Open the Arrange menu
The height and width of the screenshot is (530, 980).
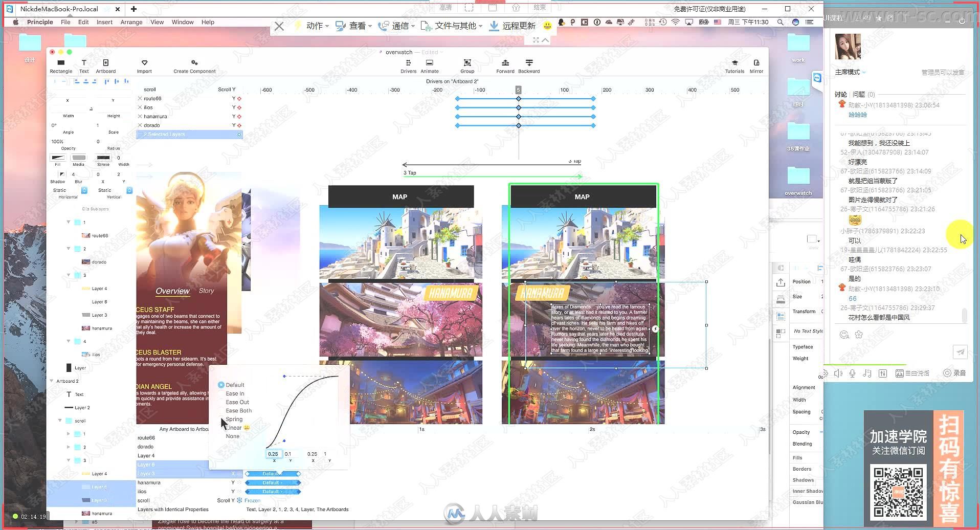[131, 22]
